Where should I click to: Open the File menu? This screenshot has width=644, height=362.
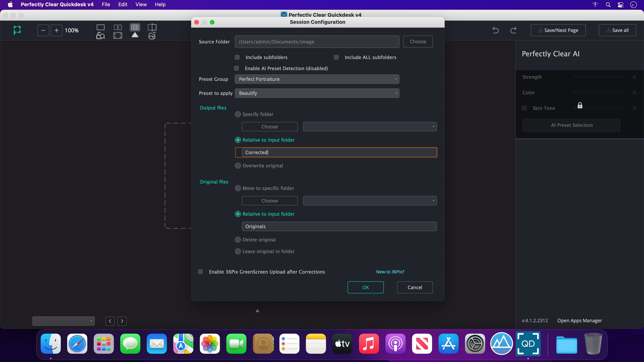click(x=106, y=5)
